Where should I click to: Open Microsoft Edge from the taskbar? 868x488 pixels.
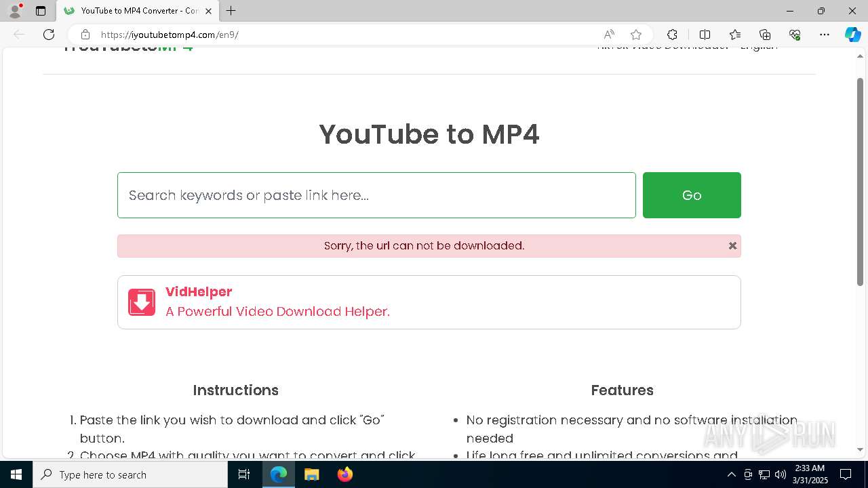click(x=279, y=474)
